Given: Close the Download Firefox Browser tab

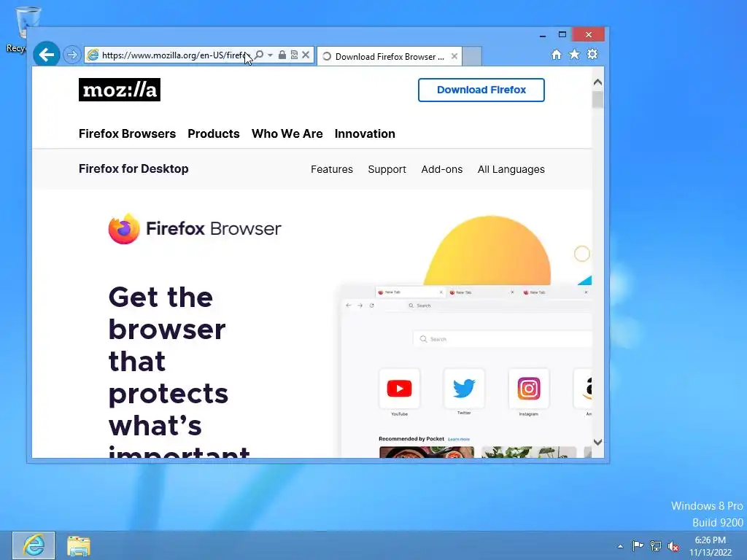Looking at the screenshot, I should pyautogui.click(x=454, y=56).
